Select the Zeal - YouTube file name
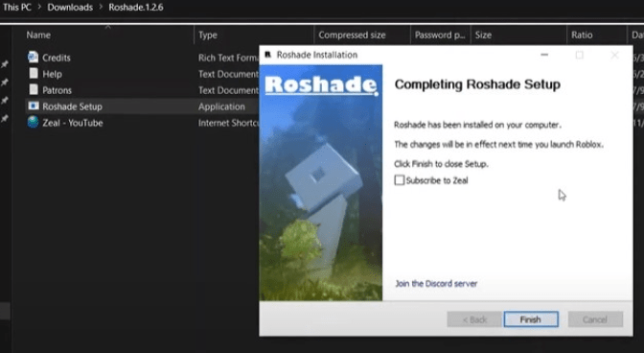Viewport: 644px width, 353px height. click(73, 123)
